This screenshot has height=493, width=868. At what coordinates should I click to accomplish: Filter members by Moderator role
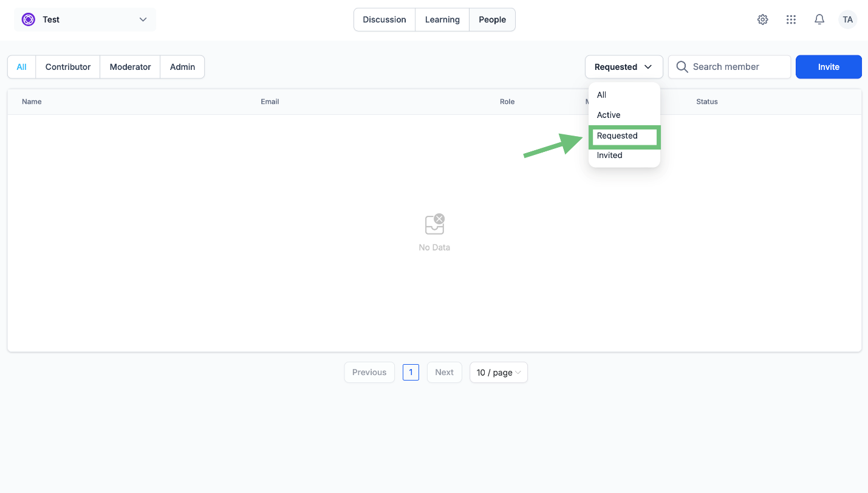130,67
